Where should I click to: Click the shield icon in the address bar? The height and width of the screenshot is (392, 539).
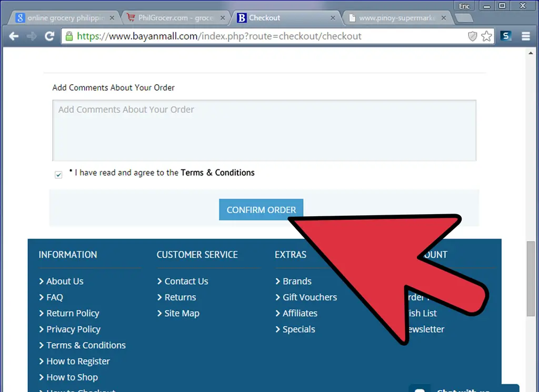point(473,36)
